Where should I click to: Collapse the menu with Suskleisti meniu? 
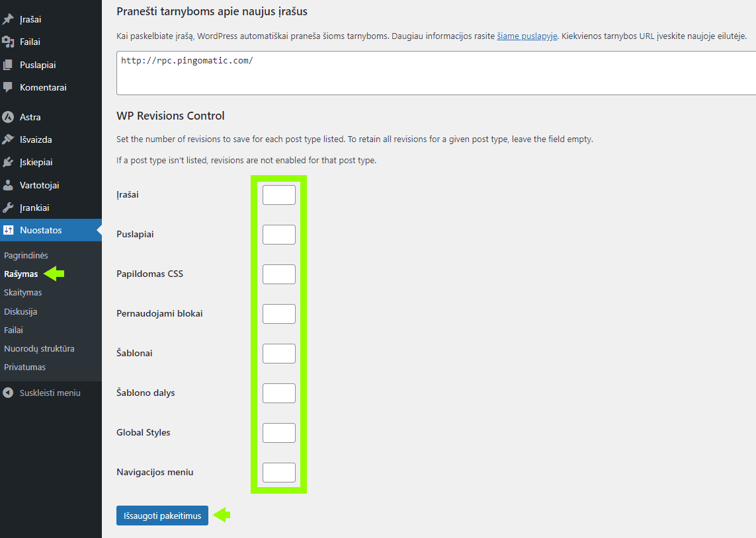43,393
